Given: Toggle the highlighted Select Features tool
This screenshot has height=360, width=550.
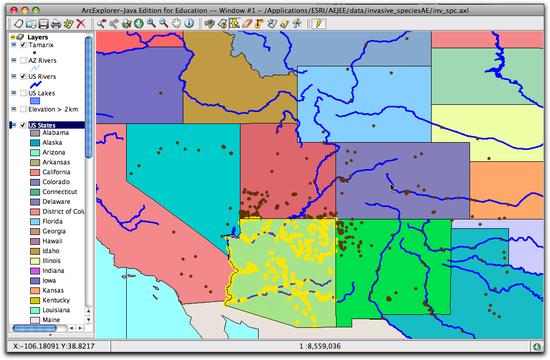Looking at the screenshot, I should [234, 24].
